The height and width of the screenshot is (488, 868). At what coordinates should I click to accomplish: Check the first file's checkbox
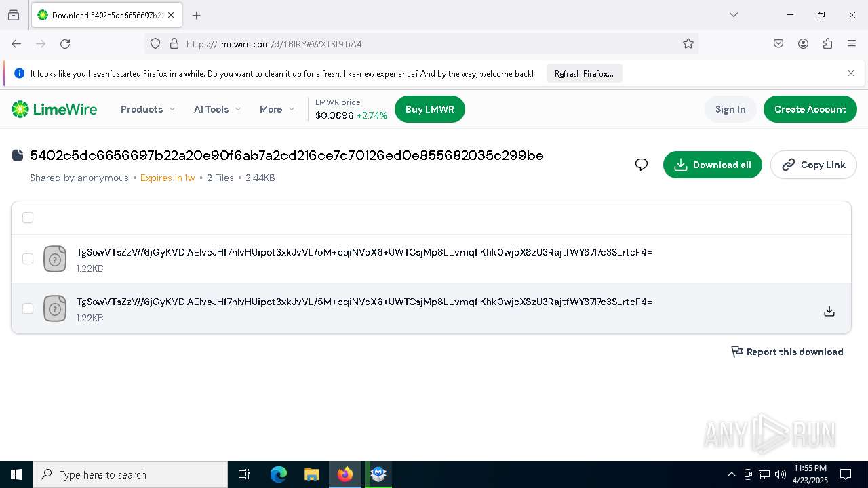coord(28,259)
